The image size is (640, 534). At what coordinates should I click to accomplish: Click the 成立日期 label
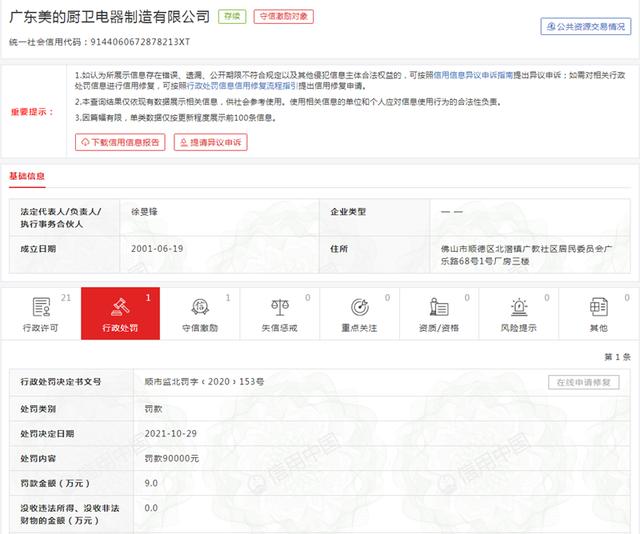point(38,249)
